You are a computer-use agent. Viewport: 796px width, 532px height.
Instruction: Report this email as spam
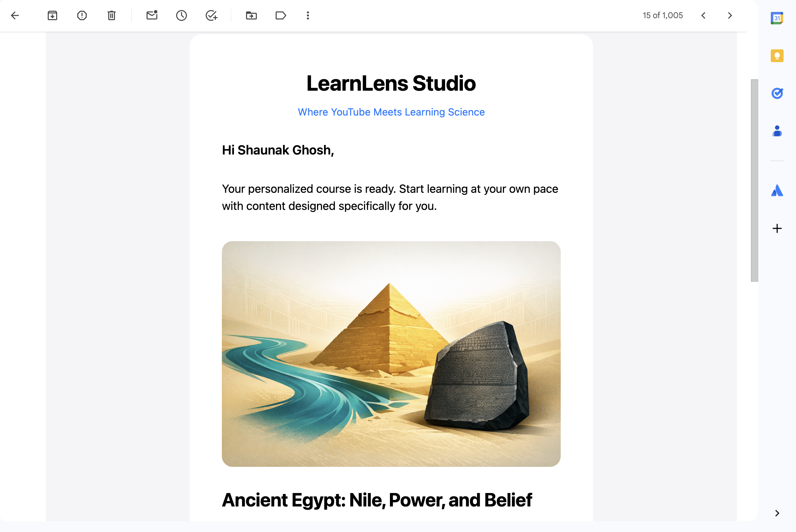(82, 15)
